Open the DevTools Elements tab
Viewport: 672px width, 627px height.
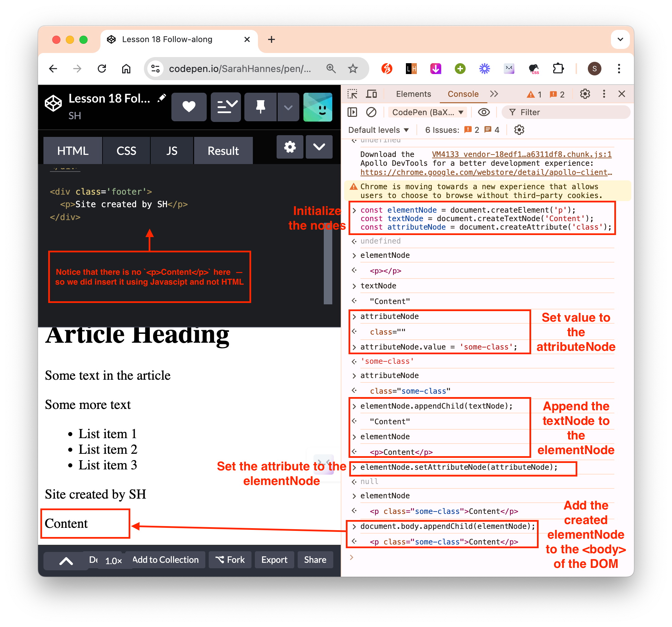pyautogui.click(x=413, y=94)
